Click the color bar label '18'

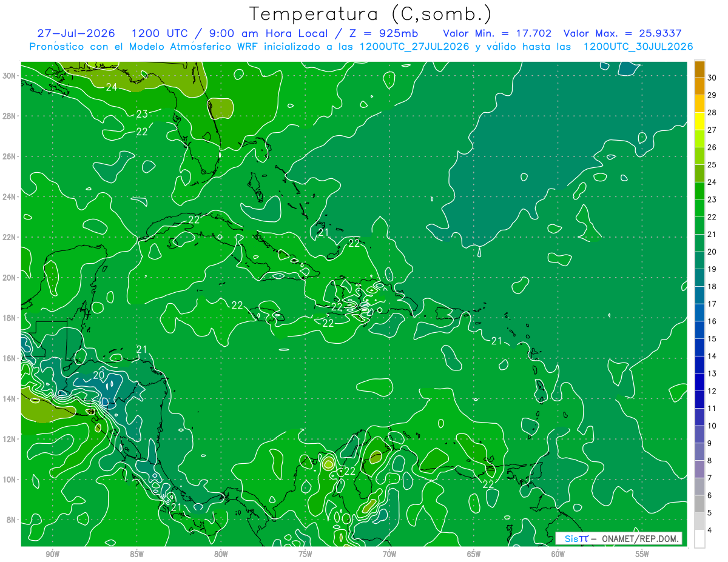coord(712,286)
